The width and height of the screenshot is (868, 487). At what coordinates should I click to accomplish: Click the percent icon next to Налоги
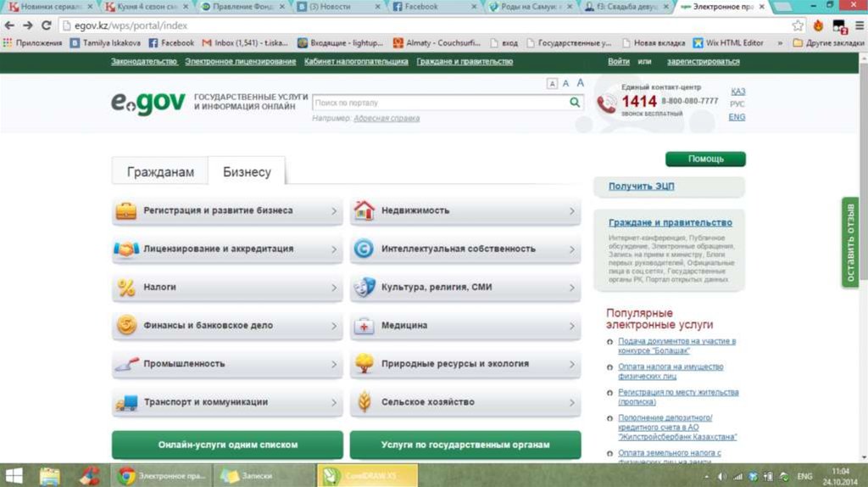[x=126, y=288]
